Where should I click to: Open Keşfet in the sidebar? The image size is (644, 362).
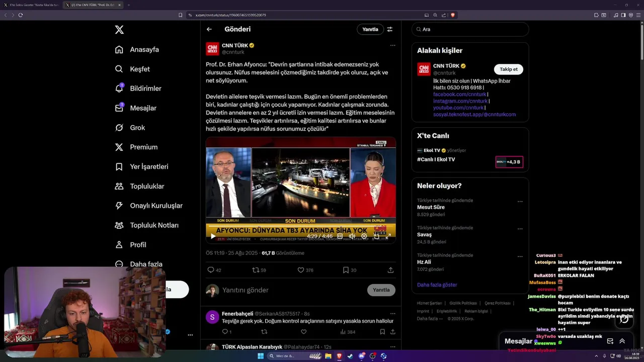coord(132,69)
